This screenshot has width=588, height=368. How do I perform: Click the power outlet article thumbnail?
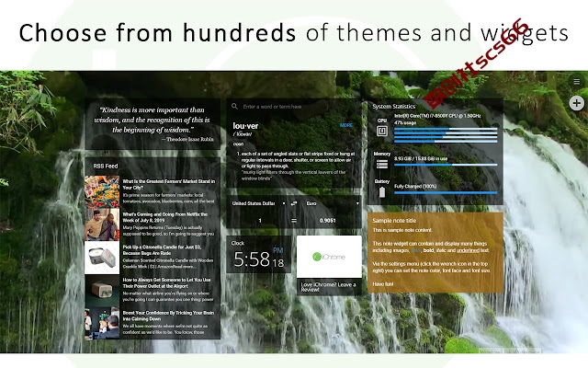click(102, 291)
